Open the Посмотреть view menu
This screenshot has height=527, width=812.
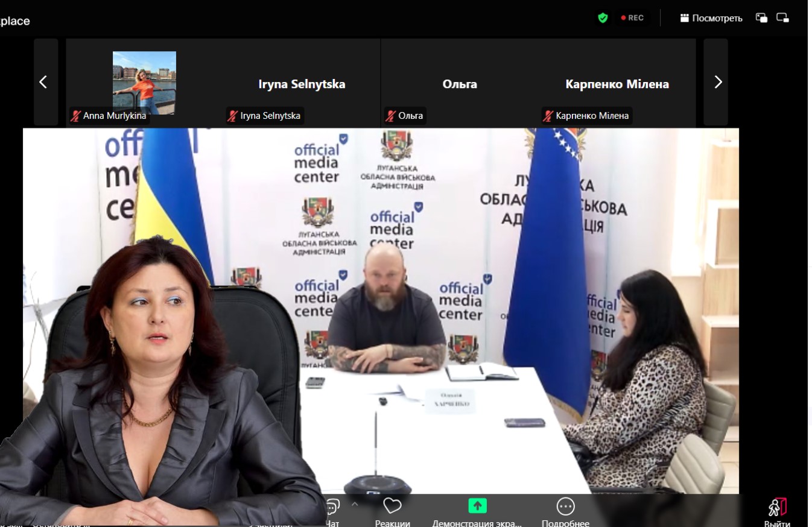pyautogui.click(x=711, y=18)
